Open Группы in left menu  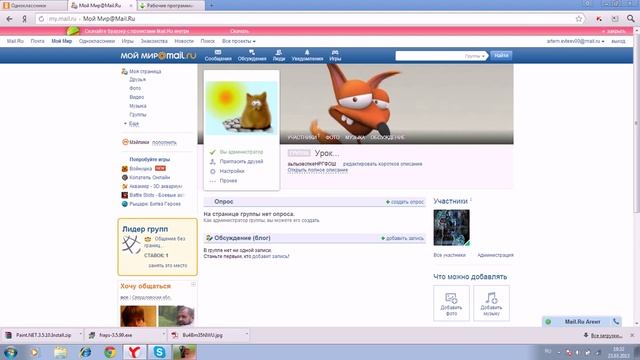[x=138, y=115]
